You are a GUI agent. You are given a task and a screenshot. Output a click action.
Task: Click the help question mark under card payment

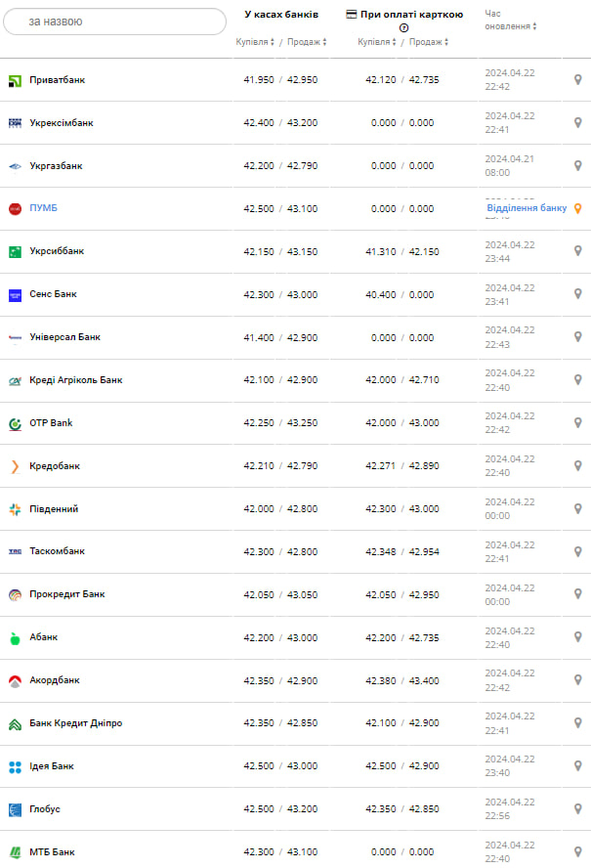[403, 28]
